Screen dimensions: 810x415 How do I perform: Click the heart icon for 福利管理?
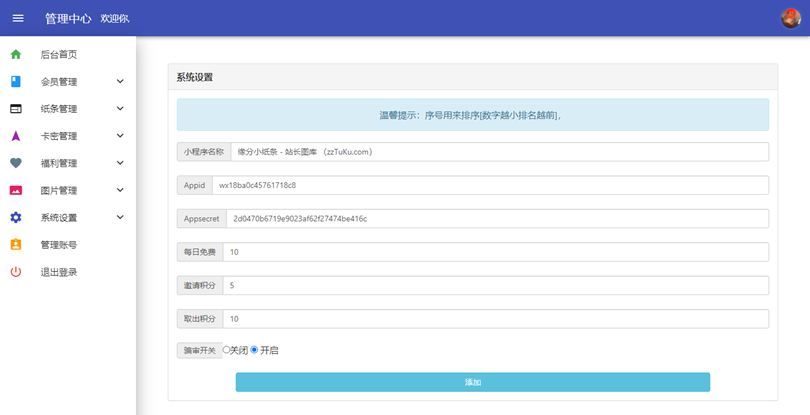click(16, 163)
